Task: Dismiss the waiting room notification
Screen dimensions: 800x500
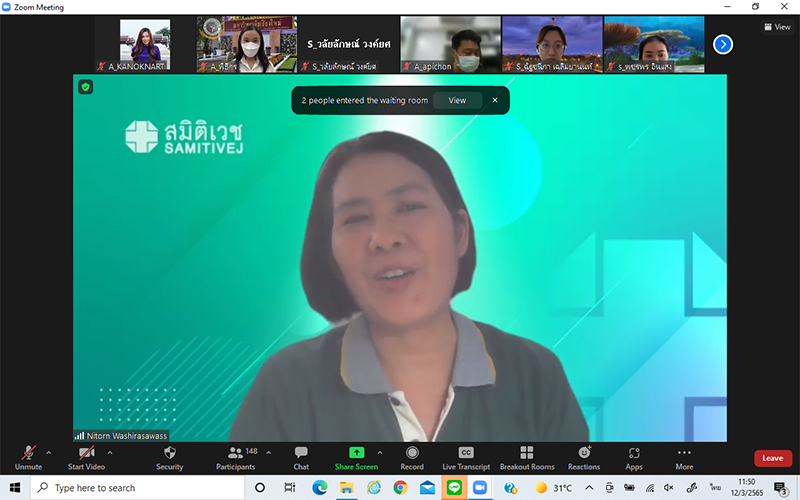Action: (x=495, y=100)
